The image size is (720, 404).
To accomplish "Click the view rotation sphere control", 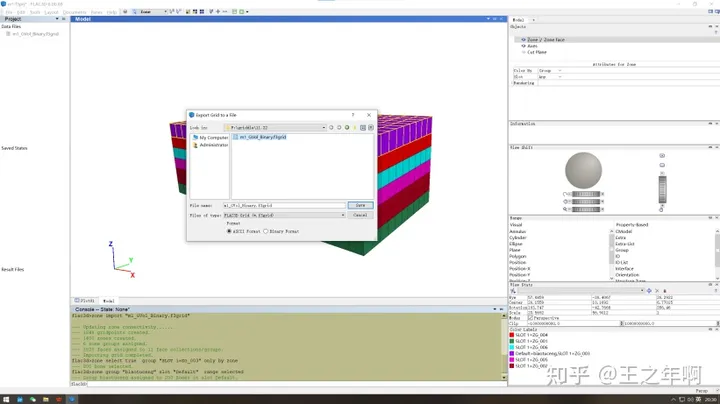I will pos(583,170).
